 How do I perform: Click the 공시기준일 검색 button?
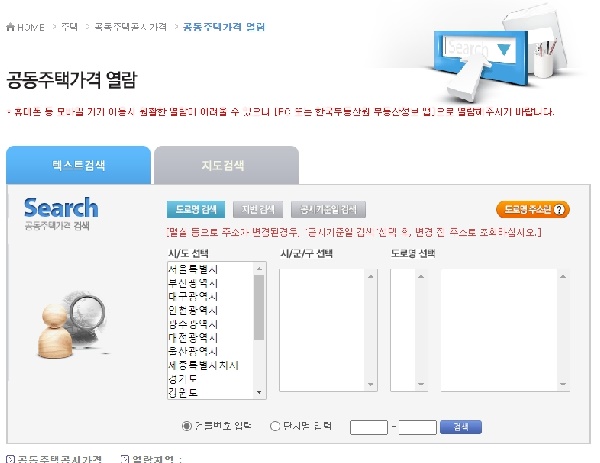pos(328,209)
